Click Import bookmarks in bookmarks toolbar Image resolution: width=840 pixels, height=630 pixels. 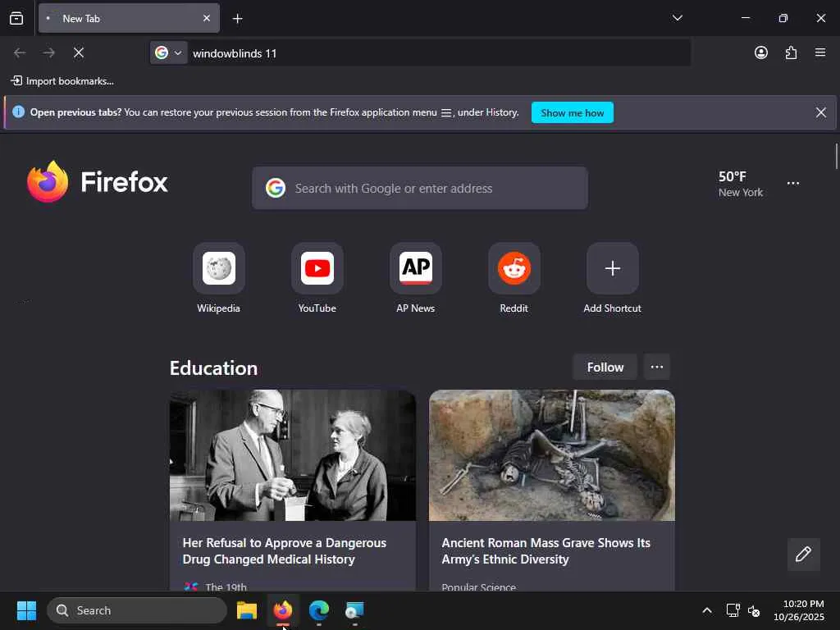coord(62,81)
